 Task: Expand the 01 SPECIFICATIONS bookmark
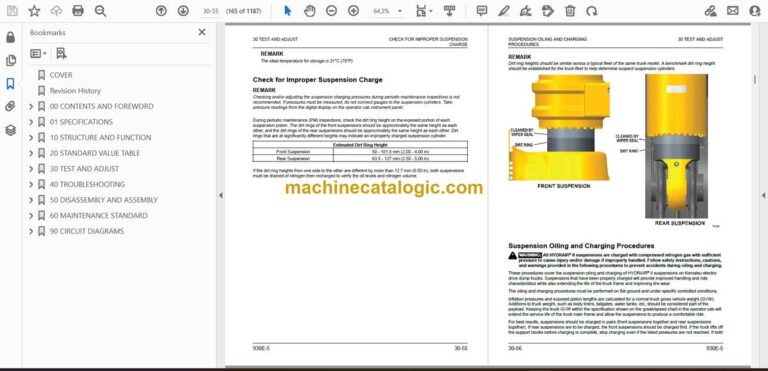point(31,122)
